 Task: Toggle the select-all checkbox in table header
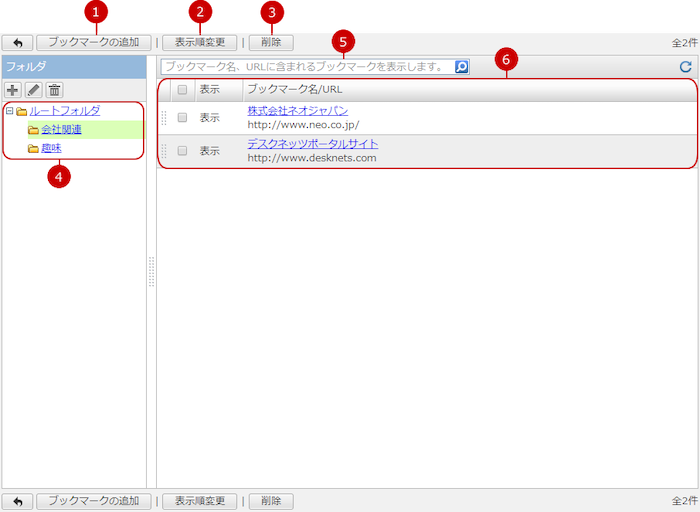click(182, 89)
